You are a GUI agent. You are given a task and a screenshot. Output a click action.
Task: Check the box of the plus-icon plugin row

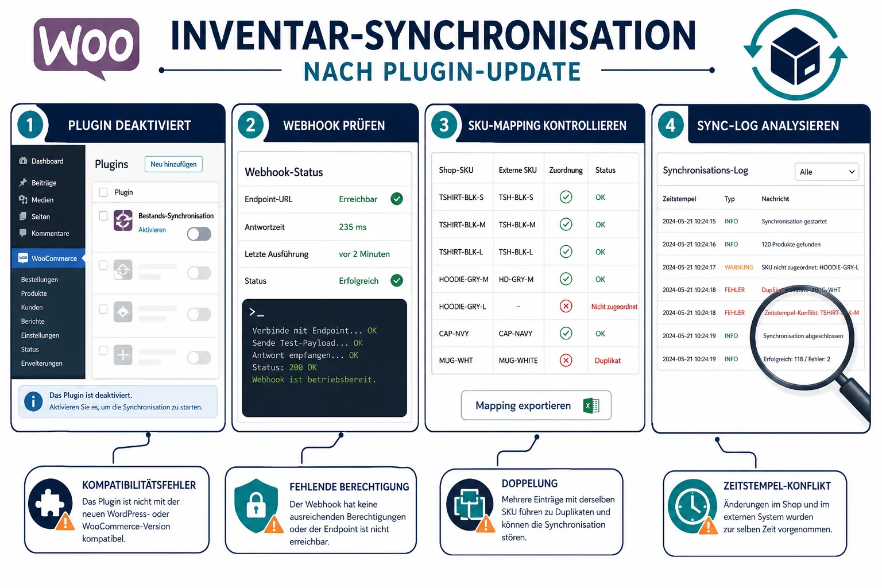(103, 350)
